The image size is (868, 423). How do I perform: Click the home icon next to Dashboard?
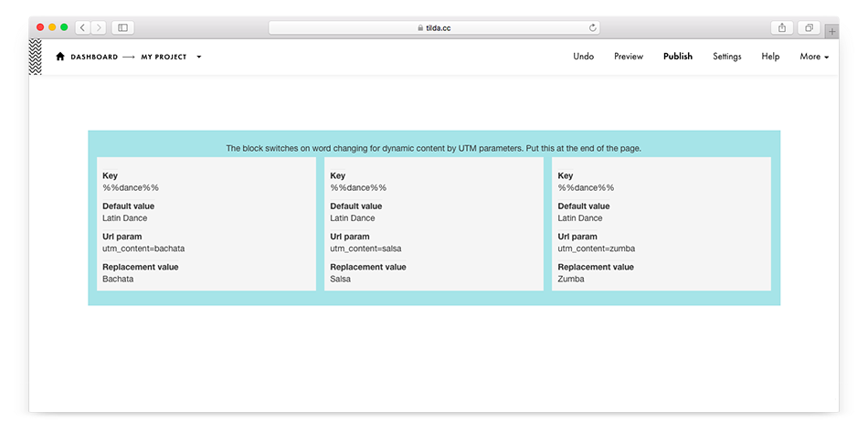pos(60,57)
